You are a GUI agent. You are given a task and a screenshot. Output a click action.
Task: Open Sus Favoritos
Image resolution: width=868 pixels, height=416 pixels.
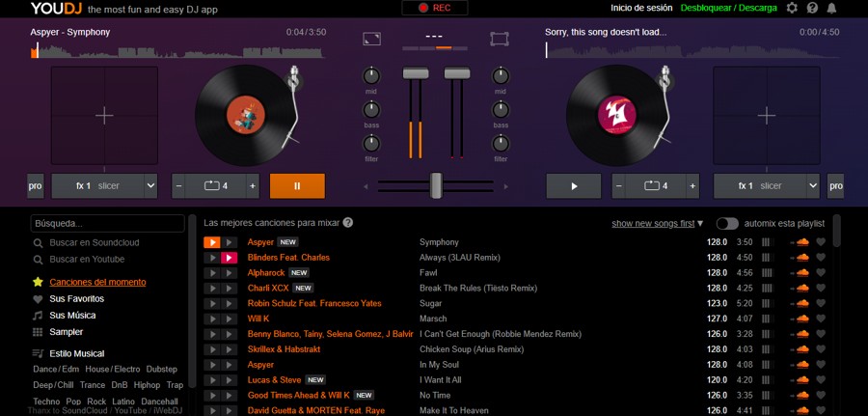76,298
